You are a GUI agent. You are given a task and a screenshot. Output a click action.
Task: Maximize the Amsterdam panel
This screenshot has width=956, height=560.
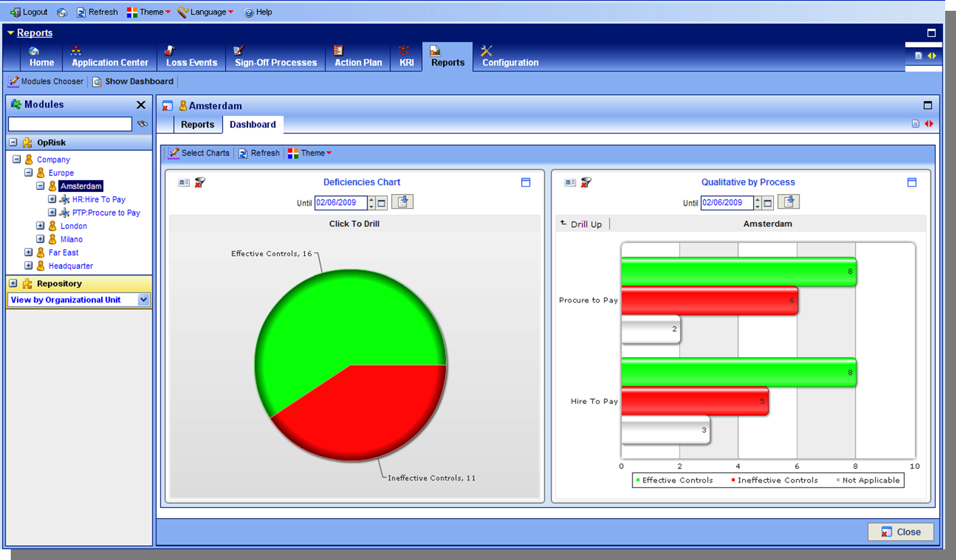pyautogui.click(x=928, y=105)
